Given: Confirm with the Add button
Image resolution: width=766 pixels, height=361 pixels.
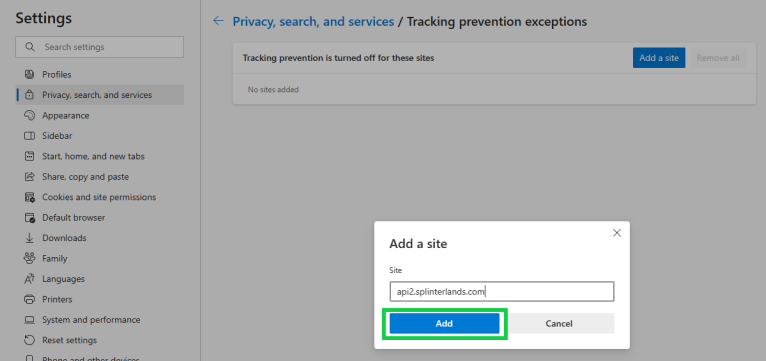Looking at the screenshot, I should [x=444, y=323].
